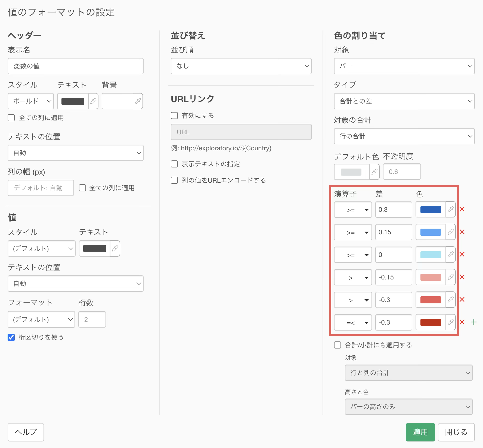The width and height of the screenshot is (483, 448).
Task: Check 表示テキストの指定 option
Action: (174, 164)
